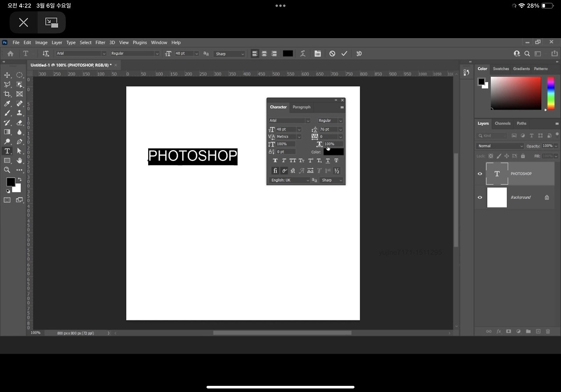Toggle Superscript in Character panel
Image resolution: width=561 pixels, height=392 pixels.
[x=310, y=160]
